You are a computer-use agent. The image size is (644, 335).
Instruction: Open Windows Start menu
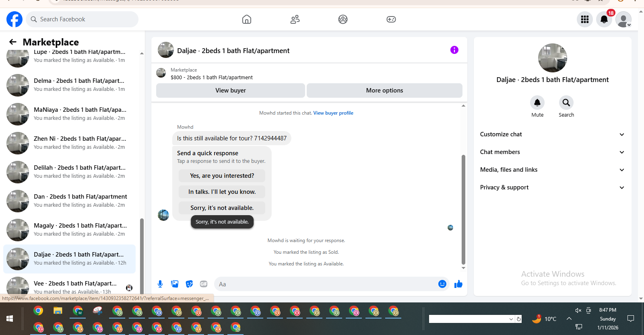pyautogui.click(x=10, y=319)
